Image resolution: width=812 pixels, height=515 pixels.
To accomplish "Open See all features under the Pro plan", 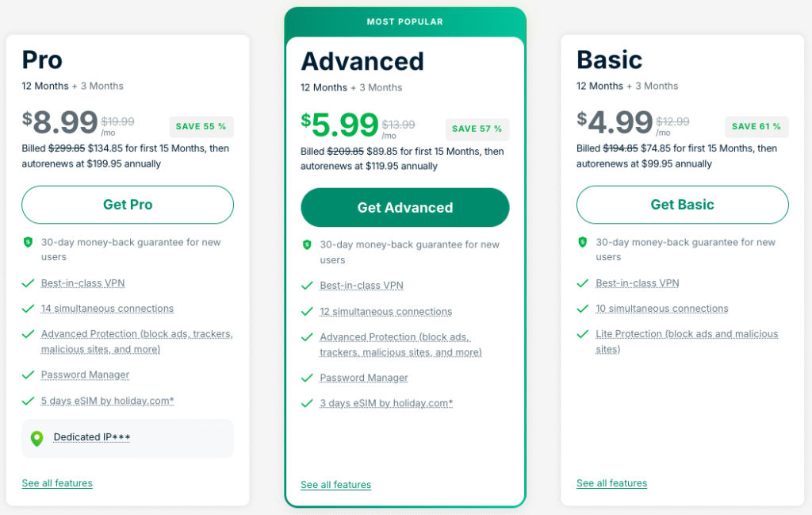I will pos(56,483).
